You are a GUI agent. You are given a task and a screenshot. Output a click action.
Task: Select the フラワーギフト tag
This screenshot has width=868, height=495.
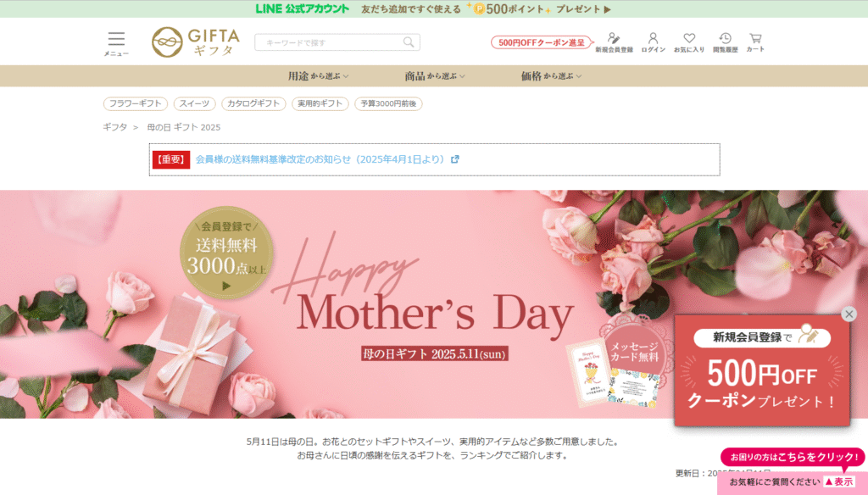[x=135, y=103]
